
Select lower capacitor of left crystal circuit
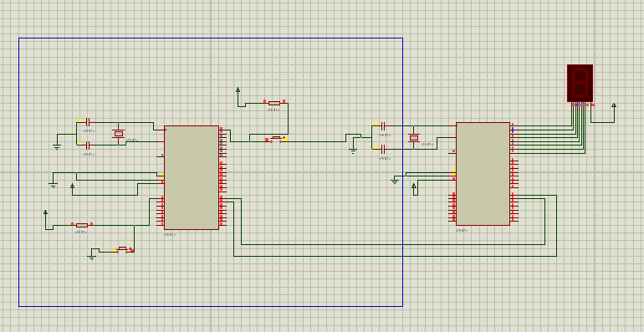[87, 145]
